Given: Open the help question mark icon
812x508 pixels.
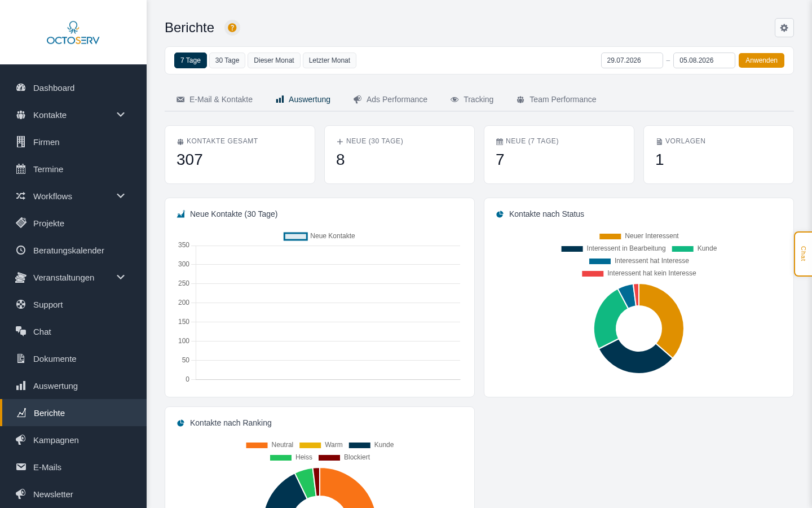Looking at the screenshot, I should pos(232,28).
